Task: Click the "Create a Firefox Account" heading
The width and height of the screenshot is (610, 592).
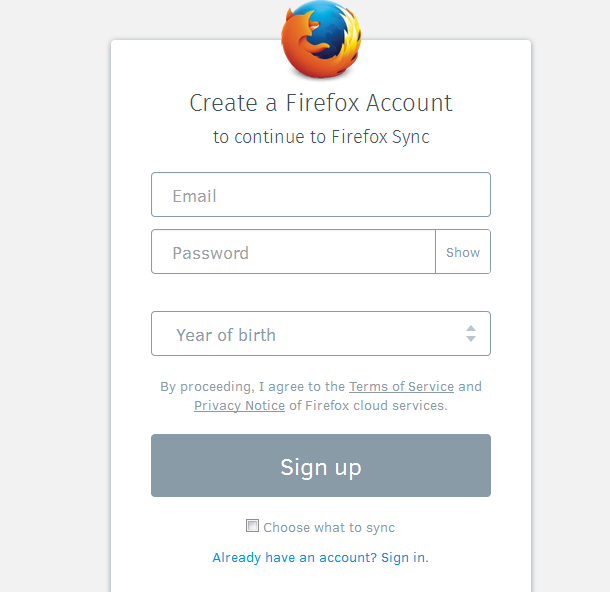Action: [320, 103]
